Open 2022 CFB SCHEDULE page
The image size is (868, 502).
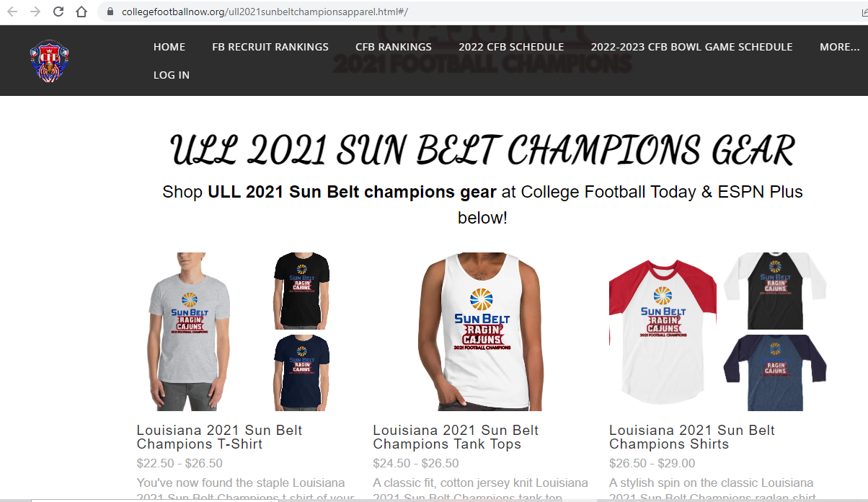[511, 47]
